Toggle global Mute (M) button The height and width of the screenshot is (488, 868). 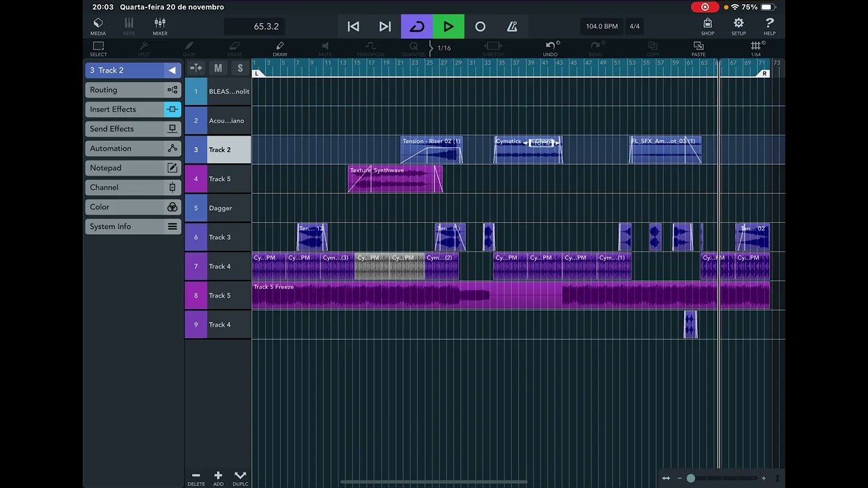pyautogui.click(x=218, y=68)
